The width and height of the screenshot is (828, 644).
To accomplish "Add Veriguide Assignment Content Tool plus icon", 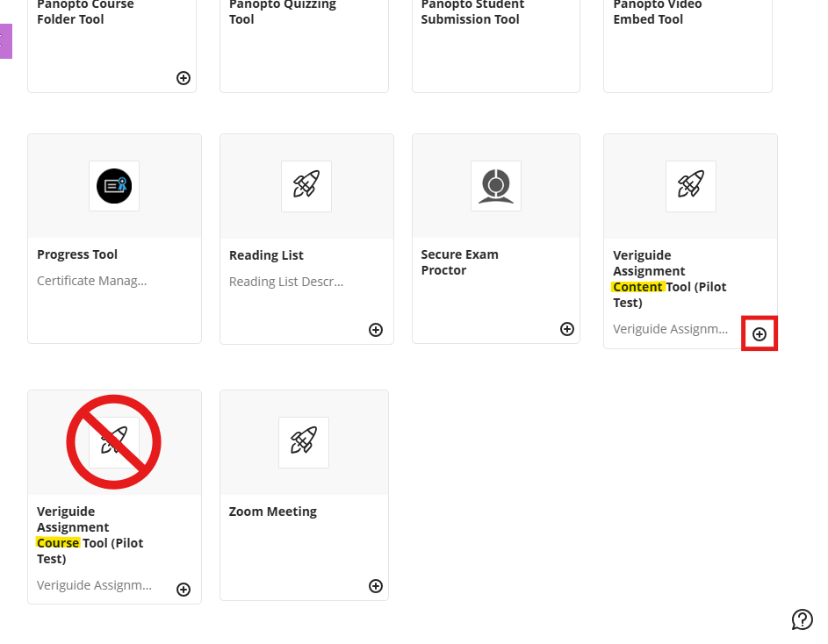I will click(760, 334).
